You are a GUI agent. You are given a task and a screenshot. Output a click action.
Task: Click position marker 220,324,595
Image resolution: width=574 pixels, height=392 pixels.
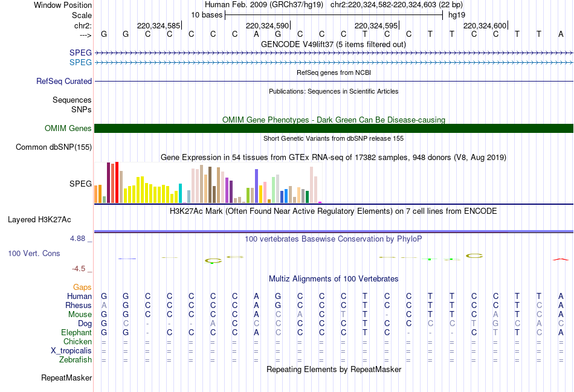pos(376,25)
